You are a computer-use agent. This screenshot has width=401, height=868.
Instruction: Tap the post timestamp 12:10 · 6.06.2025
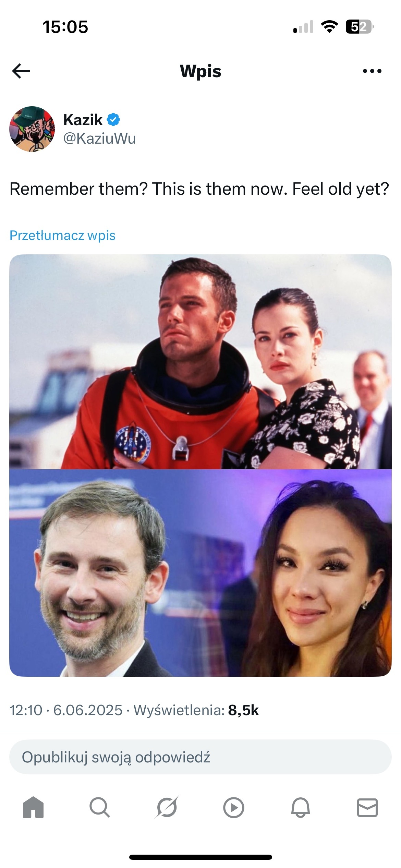66,710
